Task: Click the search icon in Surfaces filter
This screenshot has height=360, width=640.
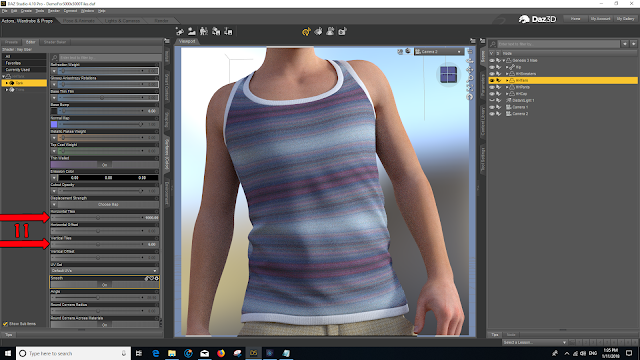Action: (x=55, y=58)
